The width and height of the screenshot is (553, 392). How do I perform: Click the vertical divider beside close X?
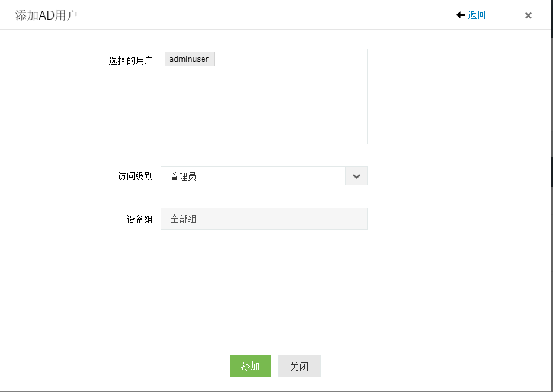[506, 15]
